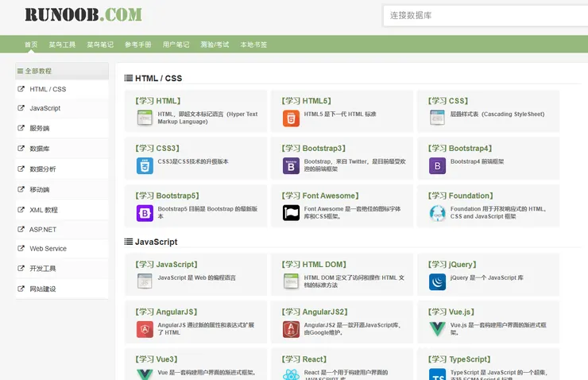The image size is (588, 380).
Task: Click the JavaScript tutorial page icon
Action: [x=145, y=281]
